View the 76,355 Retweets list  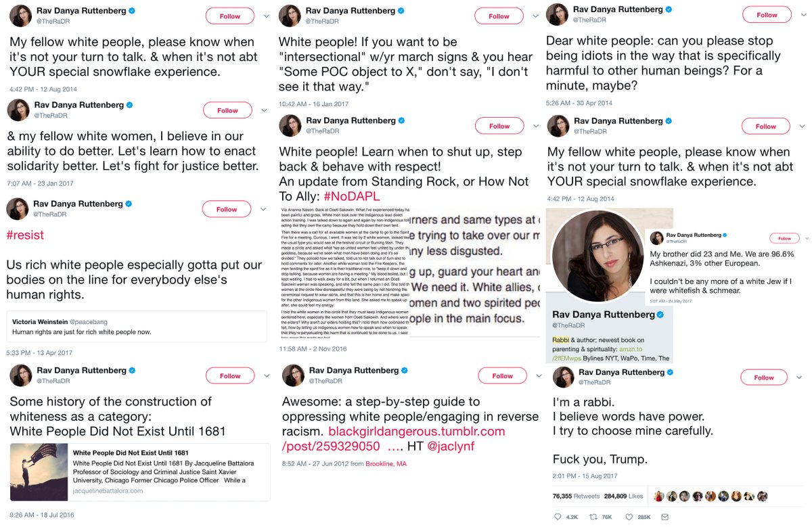tap(574, 496)
